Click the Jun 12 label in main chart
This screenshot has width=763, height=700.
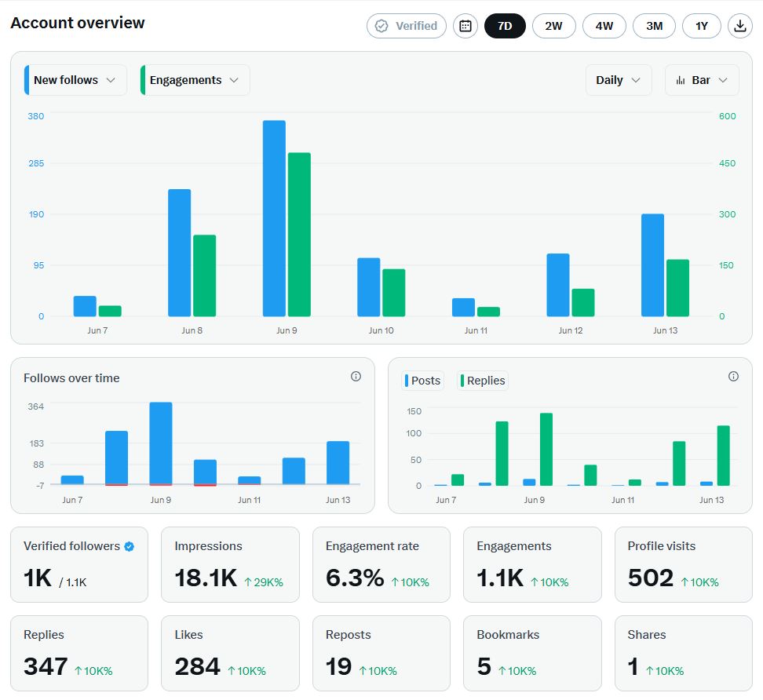point(571,330)
